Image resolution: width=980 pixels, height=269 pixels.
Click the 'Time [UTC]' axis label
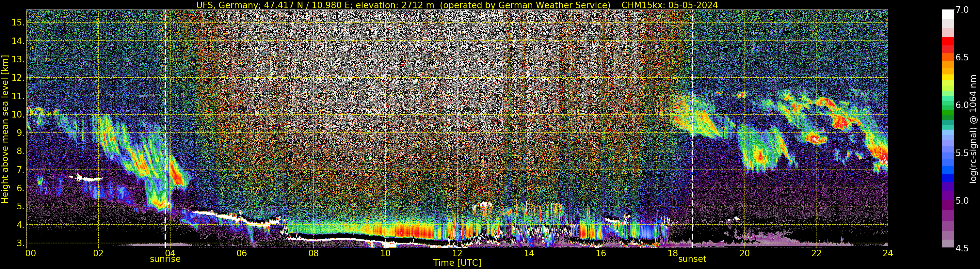457,263
